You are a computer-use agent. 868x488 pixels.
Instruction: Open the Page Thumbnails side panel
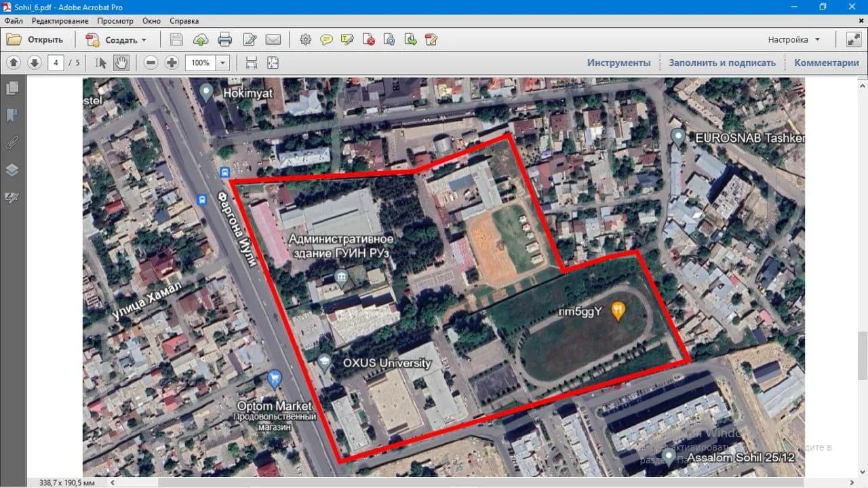(12, 88)
